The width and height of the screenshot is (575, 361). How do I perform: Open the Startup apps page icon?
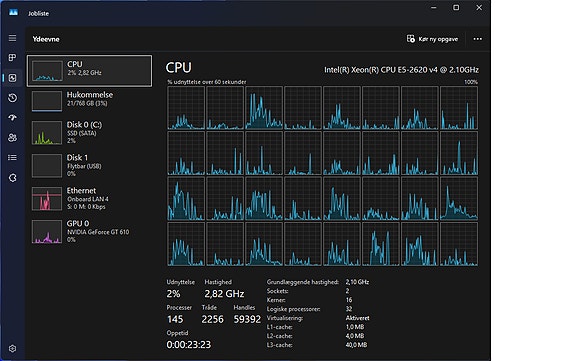coord(12,117)
